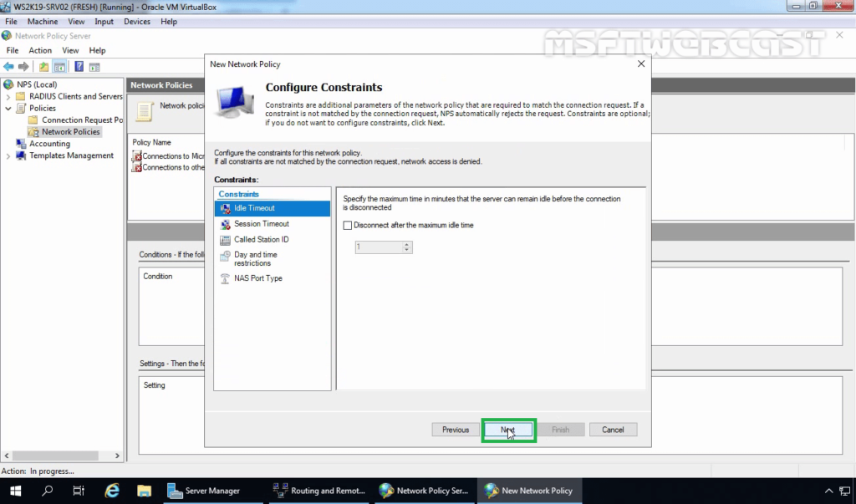856x504 pixels.
Task: Open the VirtualBox Help menu
Action: pos(169,21)
